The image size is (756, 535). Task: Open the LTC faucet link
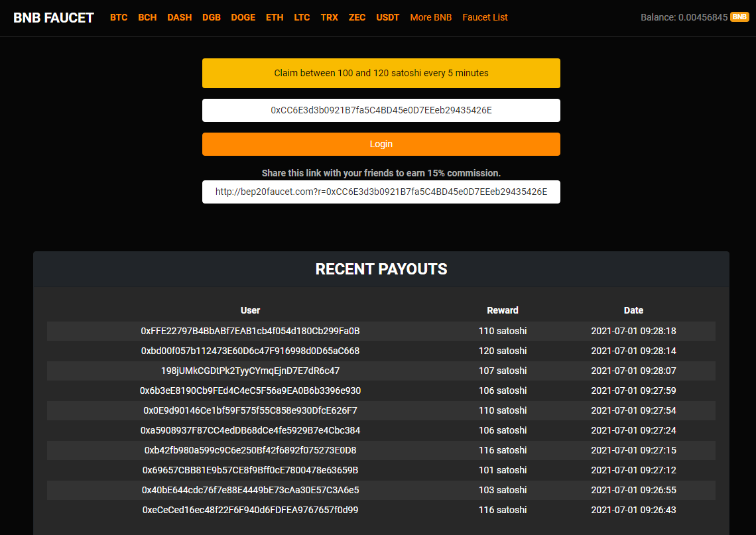302,17
